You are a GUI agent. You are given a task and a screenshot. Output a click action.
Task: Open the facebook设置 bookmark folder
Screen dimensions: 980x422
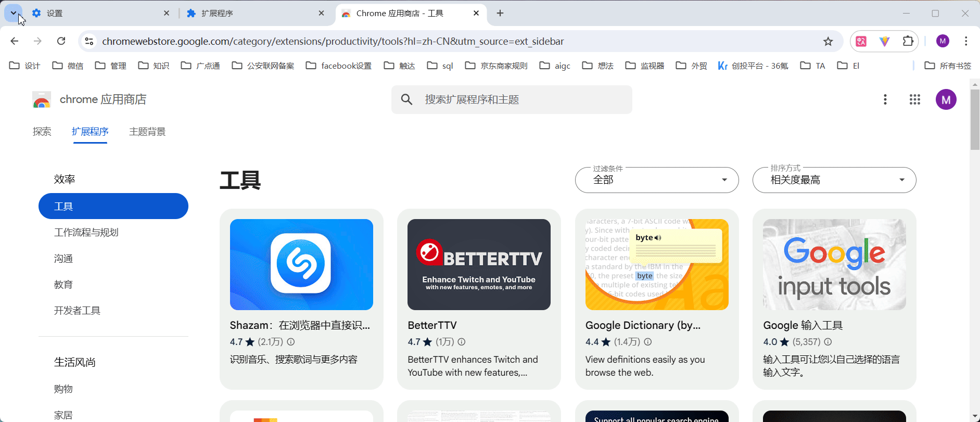coord(339,66)
